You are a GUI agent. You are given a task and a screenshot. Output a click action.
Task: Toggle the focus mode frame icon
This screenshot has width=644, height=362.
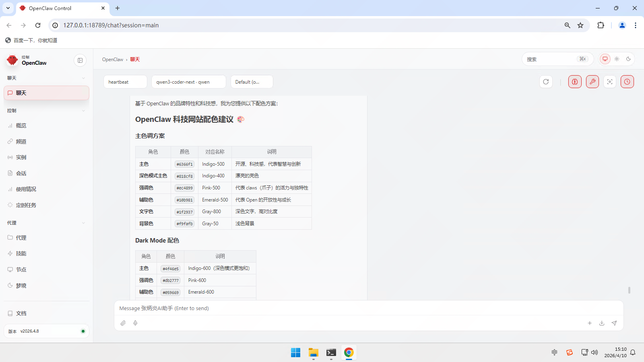(x=610, y=82)
